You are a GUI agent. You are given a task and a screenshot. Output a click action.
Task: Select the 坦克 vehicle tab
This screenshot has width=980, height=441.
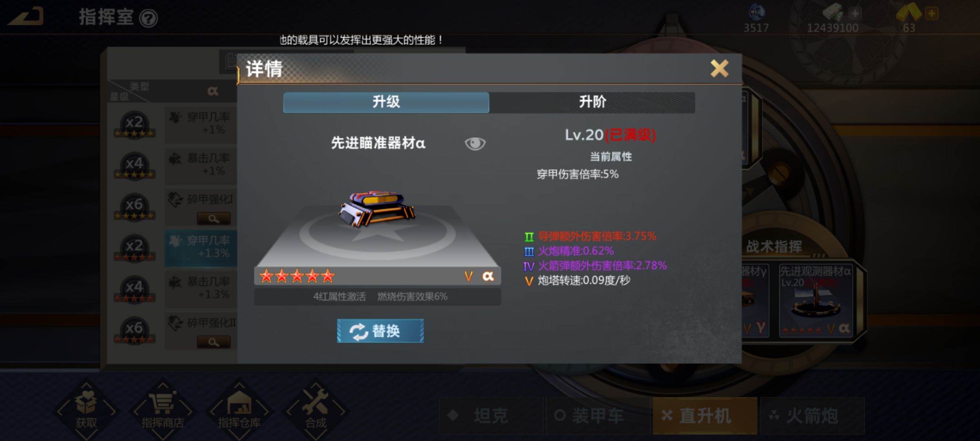(x=491, y=416)
